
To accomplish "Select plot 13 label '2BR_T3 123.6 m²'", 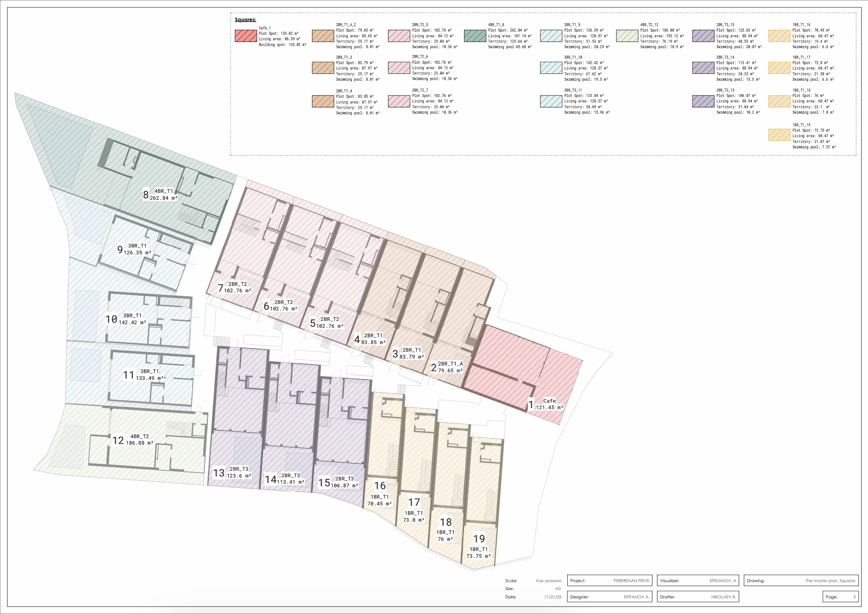I will (239, 472).
